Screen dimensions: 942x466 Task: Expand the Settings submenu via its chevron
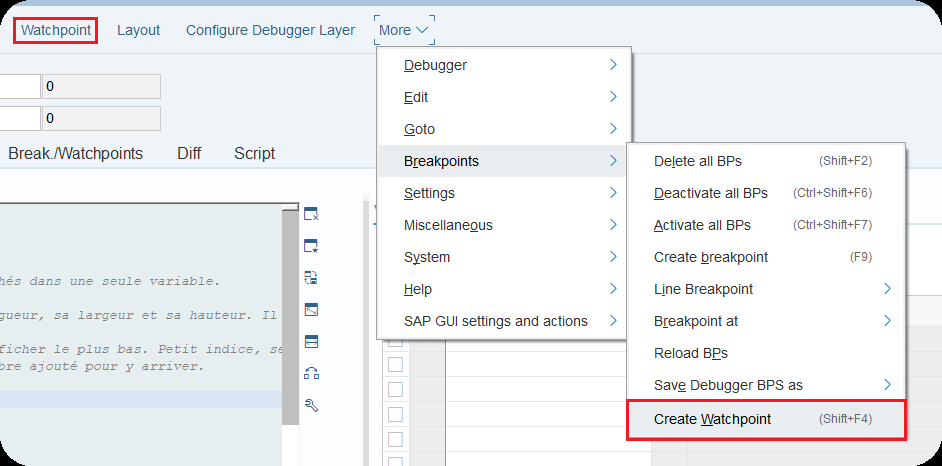[x=613, y=193]
